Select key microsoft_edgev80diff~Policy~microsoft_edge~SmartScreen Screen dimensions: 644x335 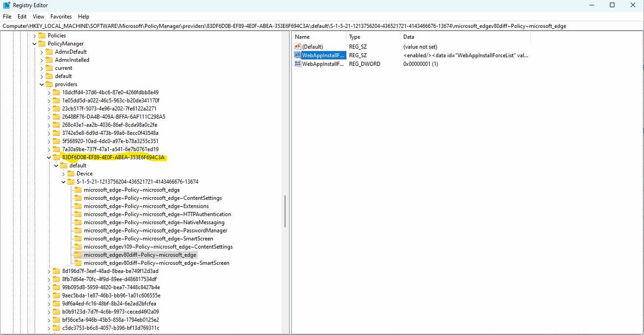157,263
